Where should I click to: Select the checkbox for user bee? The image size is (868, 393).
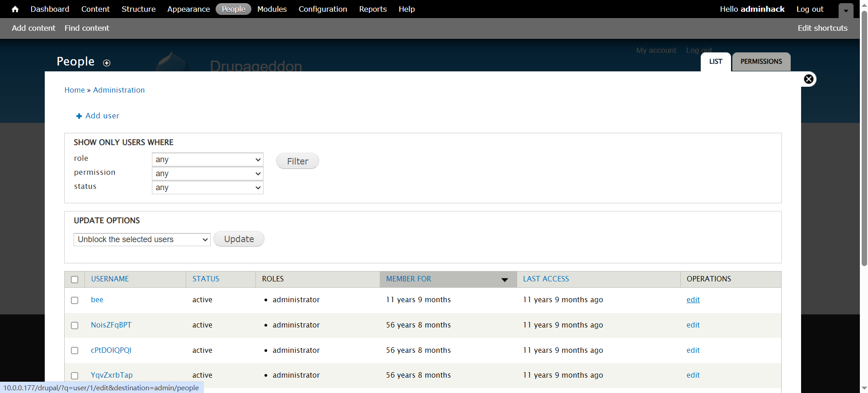(x=75, y=300)
